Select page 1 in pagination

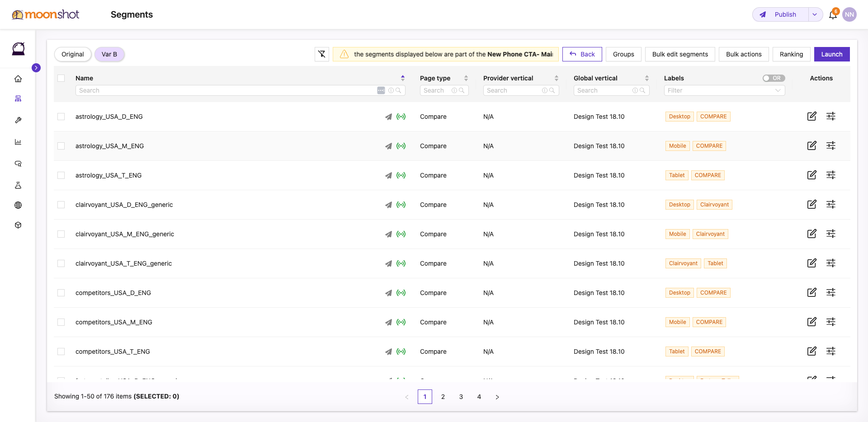click(425, 397)
